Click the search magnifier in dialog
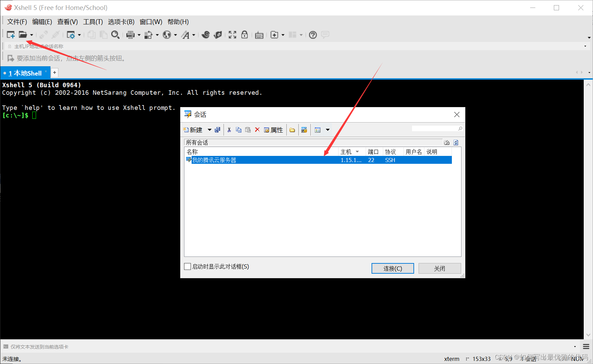Viewport: 593px width, 364px height. click(x=460, y=128)
